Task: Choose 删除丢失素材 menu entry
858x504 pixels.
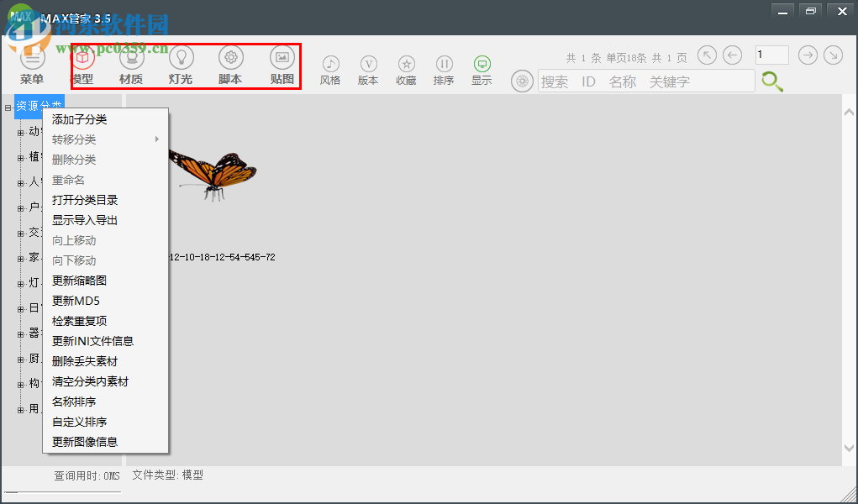Action: click(x=105, y=362)
